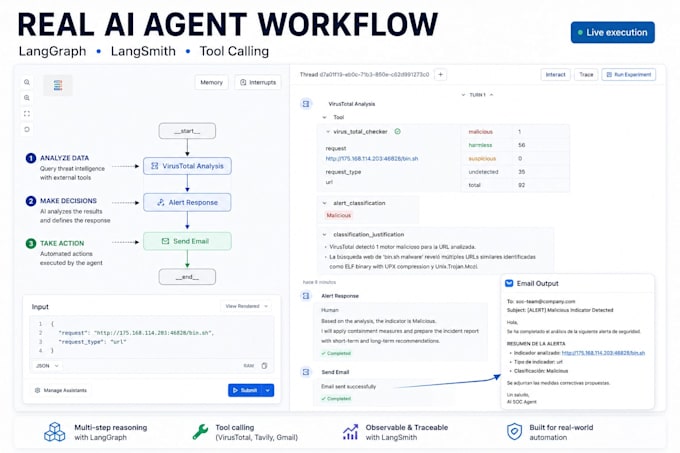
Task: Click the Multi-step reasoning cubes icon
Action: (x=55, y=432)
